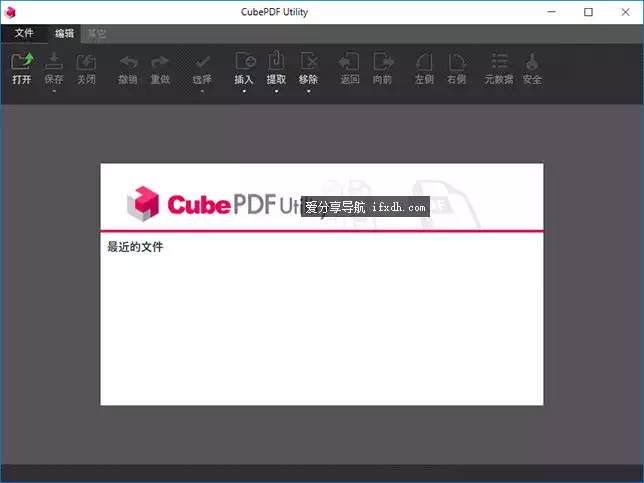The image size is (644, 483).
Task: Click the Open (打开) folder icon
Action: [x=21, y=61]
